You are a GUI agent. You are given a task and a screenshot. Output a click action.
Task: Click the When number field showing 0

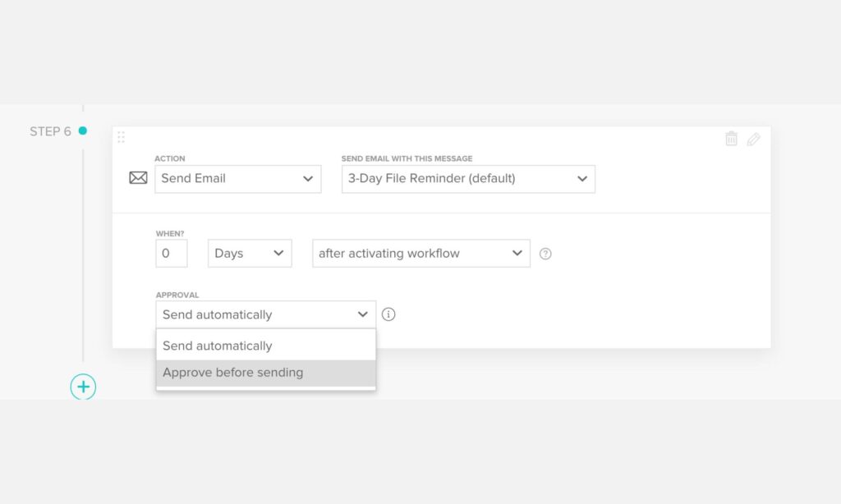(172, 253)
